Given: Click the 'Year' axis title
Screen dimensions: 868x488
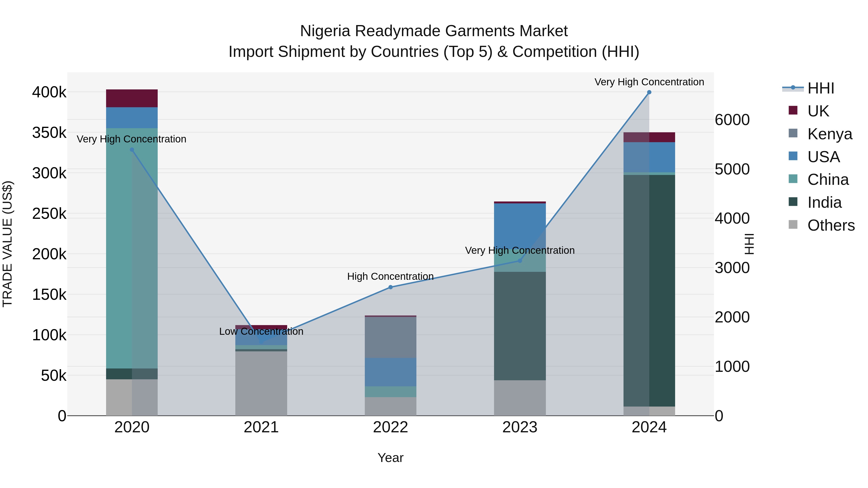Looking at the screenshot, I should coord(391,458).
